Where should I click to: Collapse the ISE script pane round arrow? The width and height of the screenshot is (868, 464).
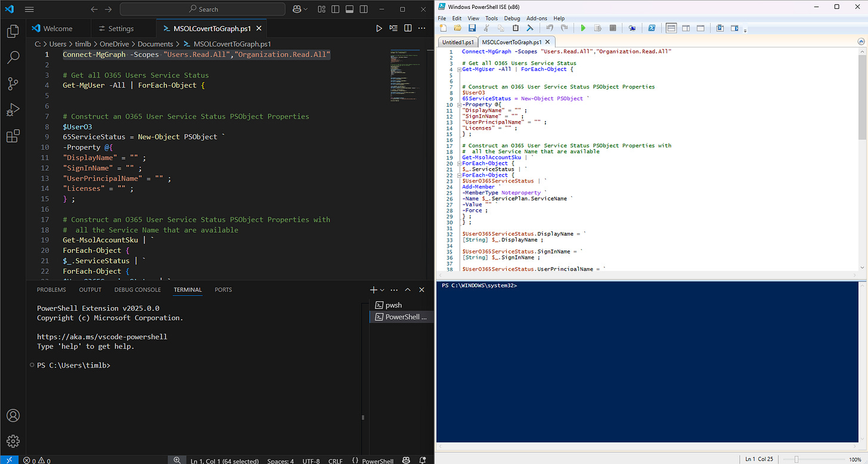(861, 42)
